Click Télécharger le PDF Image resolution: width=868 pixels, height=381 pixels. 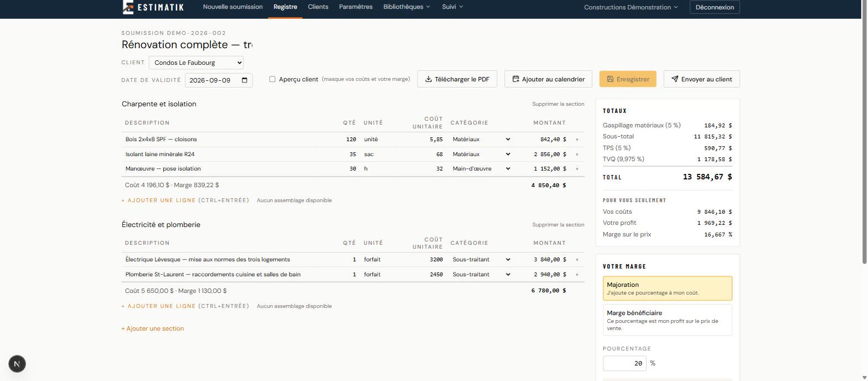pos(457,79)
